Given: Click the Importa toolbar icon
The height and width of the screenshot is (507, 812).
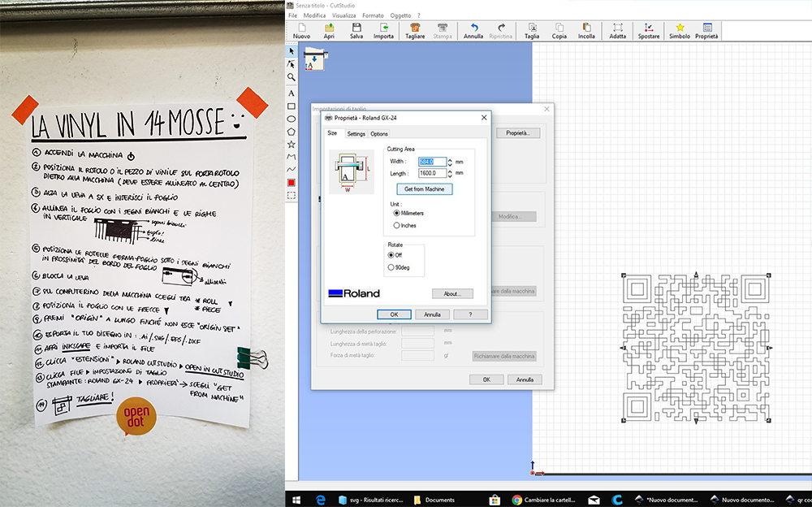Looking at the screenshot, I should [x=384, y=31].
